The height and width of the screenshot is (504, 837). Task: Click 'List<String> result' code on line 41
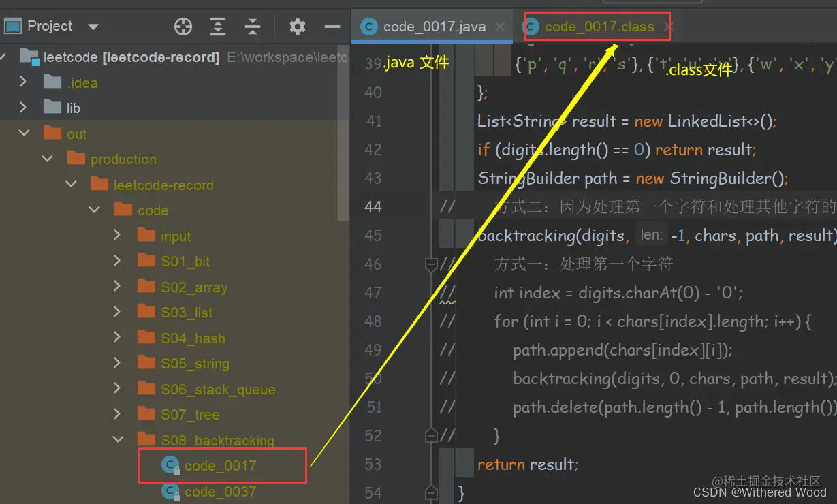tap(547, 121)
